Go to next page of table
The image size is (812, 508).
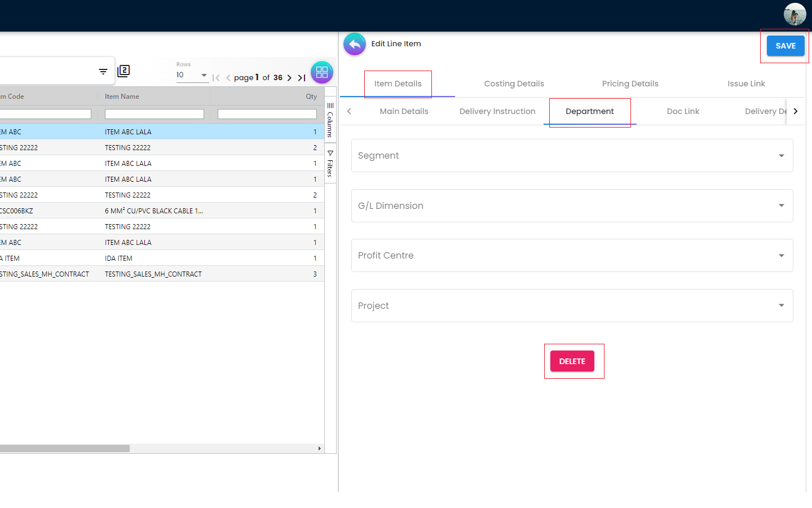pyautogui.click(x=289, y=78)
